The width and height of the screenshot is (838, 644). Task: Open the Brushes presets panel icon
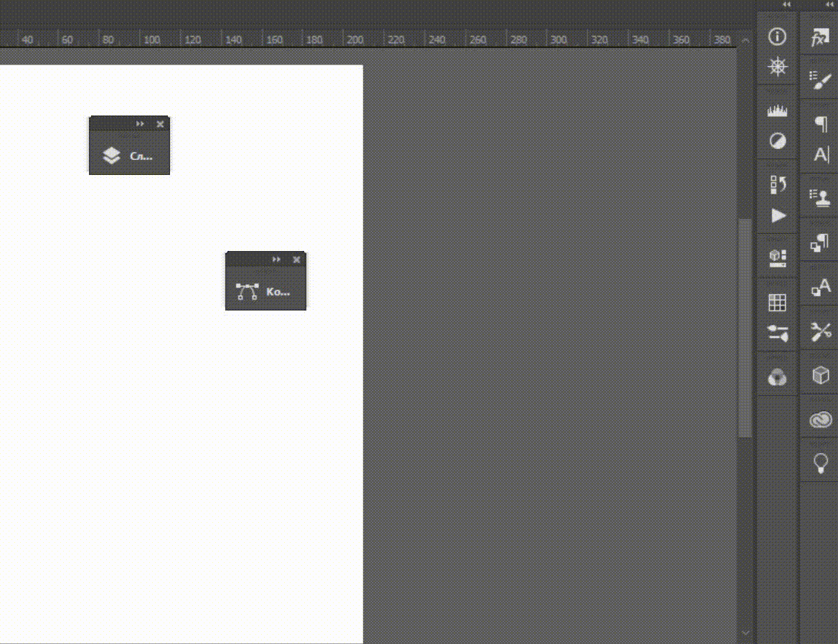pyautogui.click(x=820, y=80)
